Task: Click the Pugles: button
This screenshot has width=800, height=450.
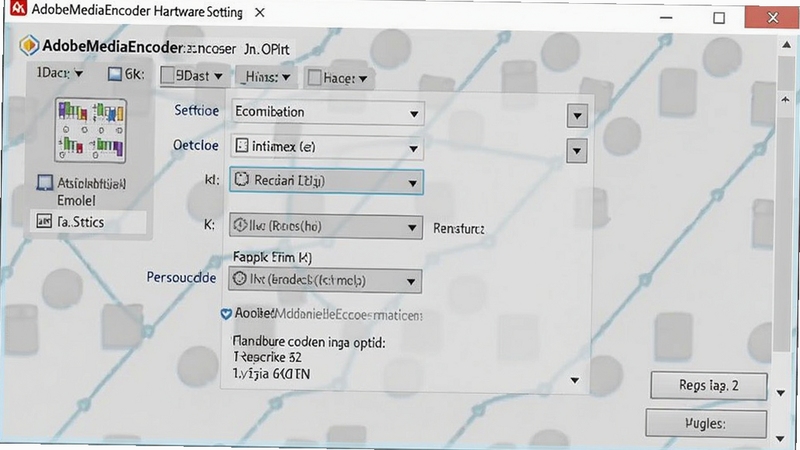Action: point(706,423)
